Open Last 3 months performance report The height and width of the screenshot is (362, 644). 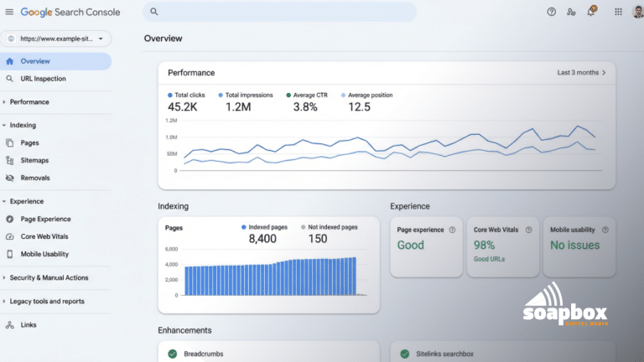click(581, 73)
